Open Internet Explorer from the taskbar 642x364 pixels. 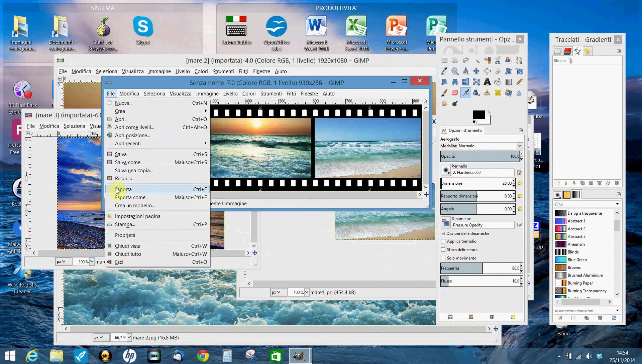32,356
